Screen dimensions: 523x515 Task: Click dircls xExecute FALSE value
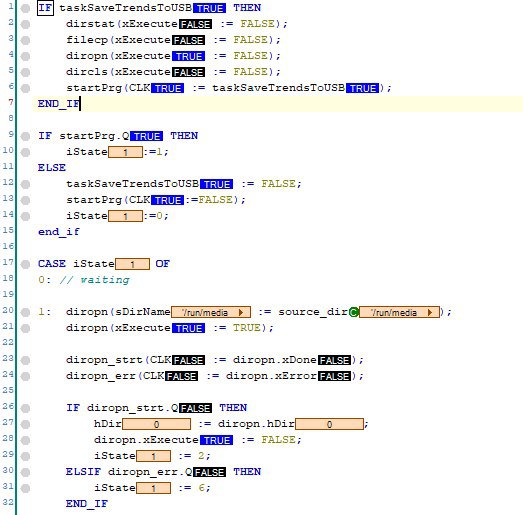tap(188, 72)
